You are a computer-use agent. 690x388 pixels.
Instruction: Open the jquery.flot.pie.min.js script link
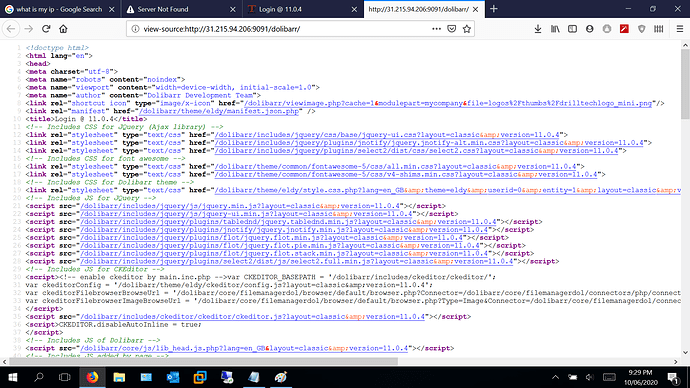(x=280, y=246)
